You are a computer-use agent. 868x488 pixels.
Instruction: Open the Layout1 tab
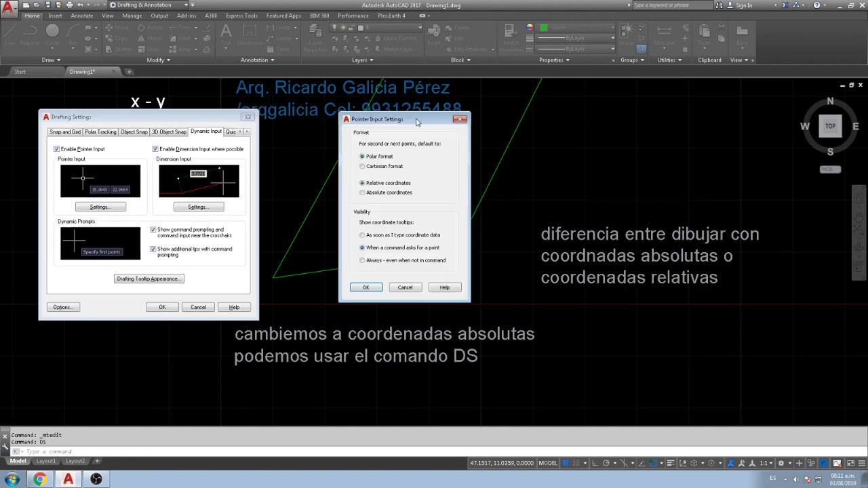pyautogui.click(x=46, y=461)
